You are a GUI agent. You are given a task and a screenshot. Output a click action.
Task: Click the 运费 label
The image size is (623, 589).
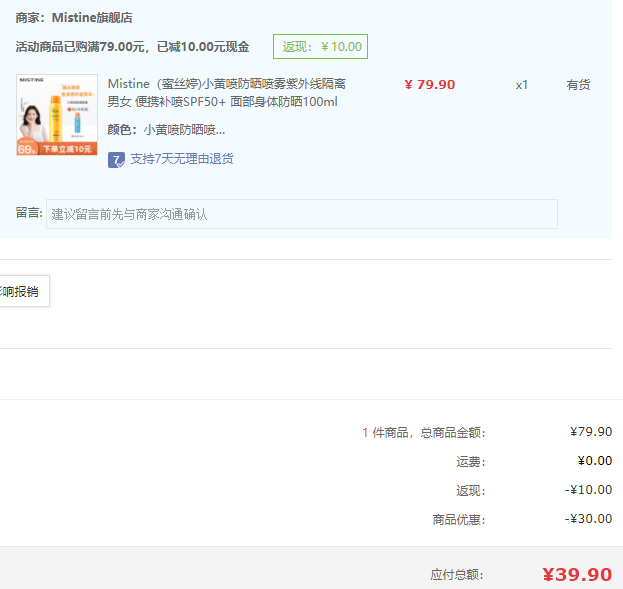click(470, 461)
